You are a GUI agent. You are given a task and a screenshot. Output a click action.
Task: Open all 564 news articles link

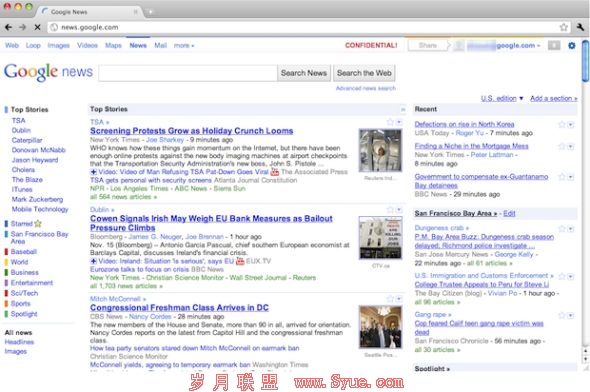coord(123,197)
